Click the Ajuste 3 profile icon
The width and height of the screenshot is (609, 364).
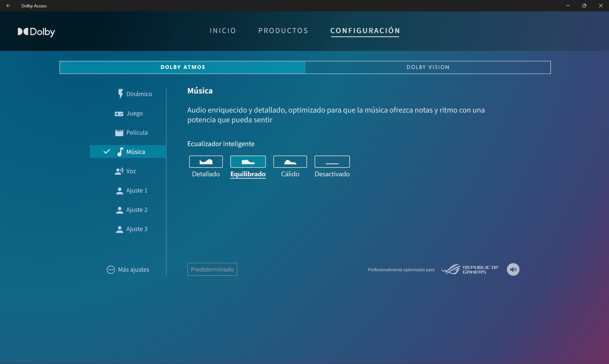click(x=119, y=229)
